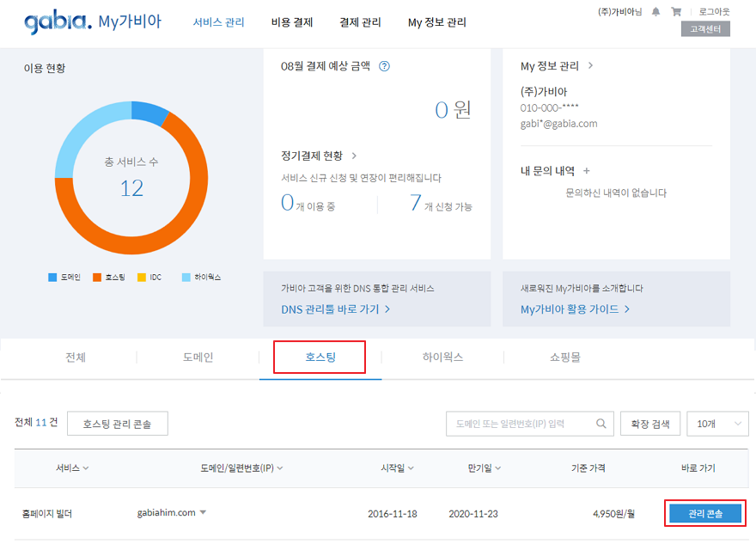Click the help question mark beside 결제 예상 금액

coord(384,66)
